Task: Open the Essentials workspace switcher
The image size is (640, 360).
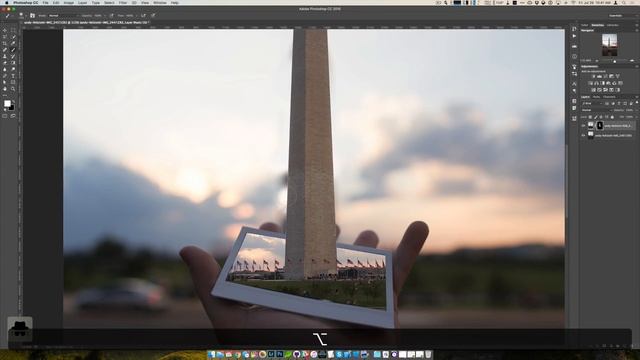Action: pos(617,16)
